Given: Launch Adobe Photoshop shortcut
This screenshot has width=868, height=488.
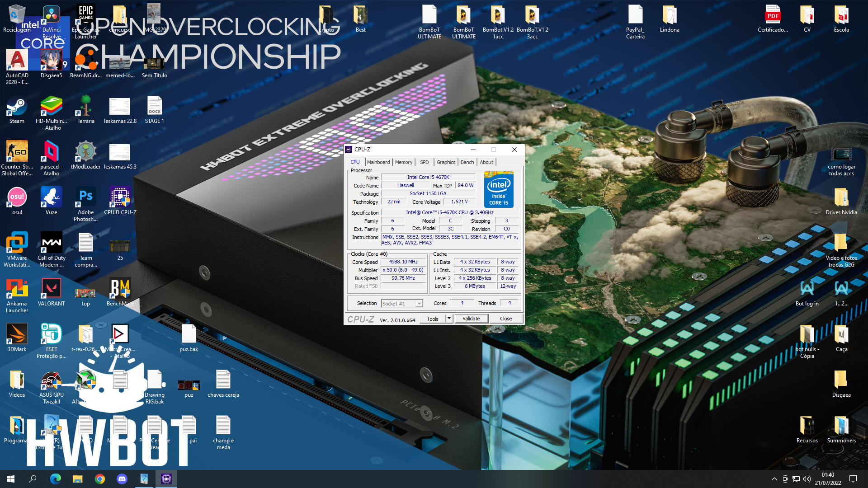Looking at the screenshot, I should point(85,204).
